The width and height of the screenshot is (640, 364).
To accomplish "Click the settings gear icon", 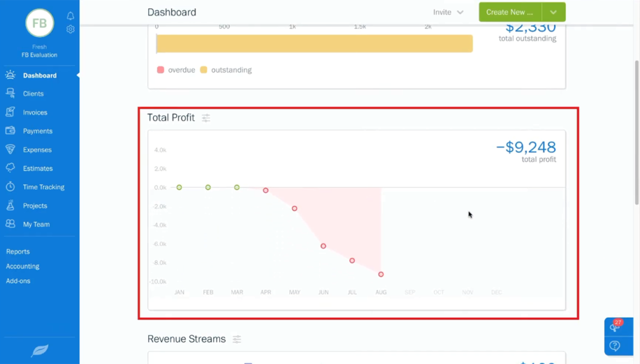I will coord(70,29).
